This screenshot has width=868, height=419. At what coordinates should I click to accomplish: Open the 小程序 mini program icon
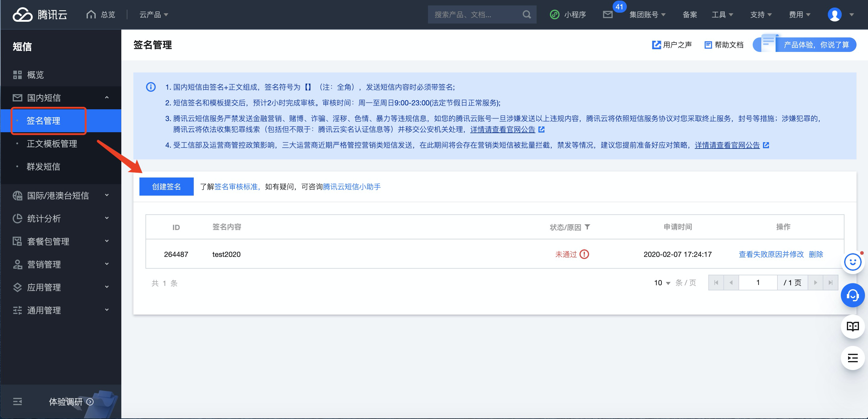click(554, 14)
